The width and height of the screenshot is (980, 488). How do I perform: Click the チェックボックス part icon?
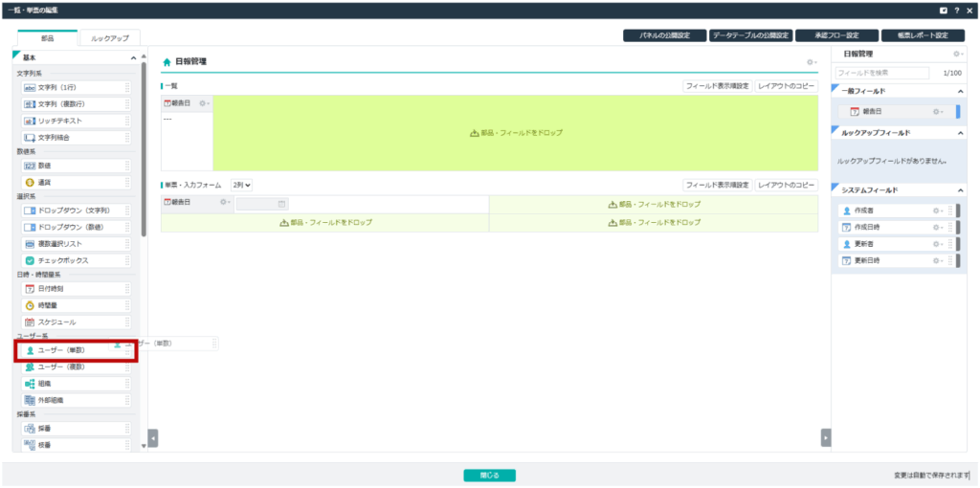30,260
